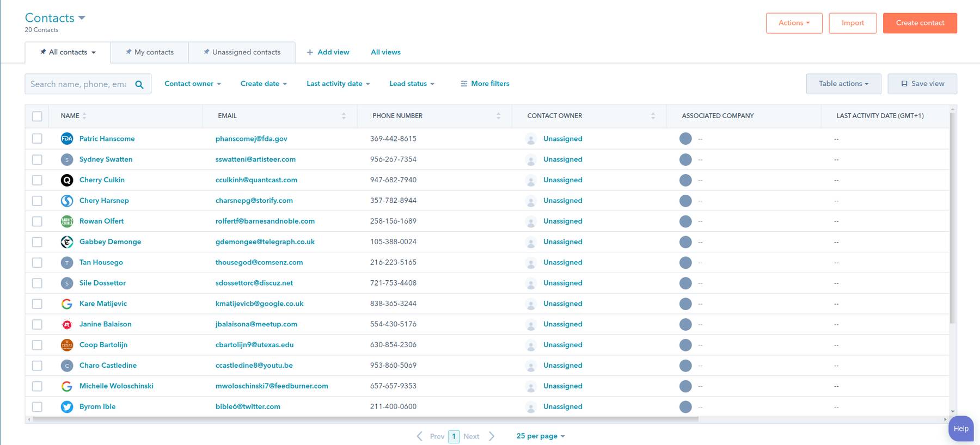Screen dimensions: 980x445
Task: Check the box for Sydney Swatten
Action: point(37,159)
